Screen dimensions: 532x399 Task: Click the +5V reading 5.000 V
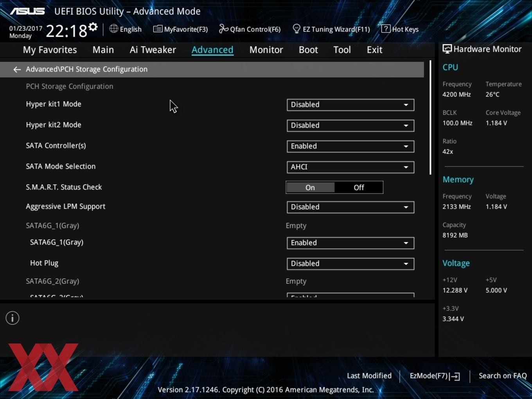click(x=496, y=290)
